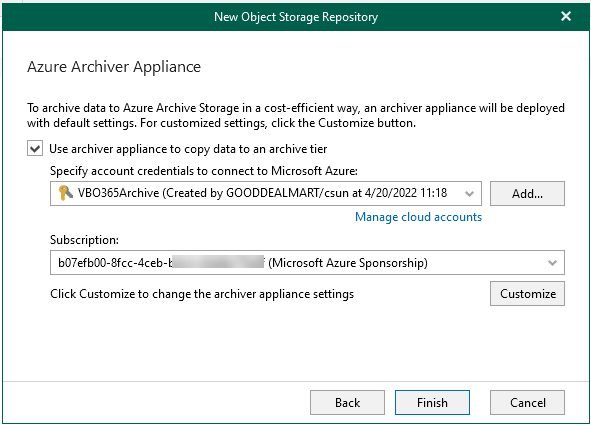Click the Subscription label text
This screenshot has width=591, height=425.
(84, 240)
